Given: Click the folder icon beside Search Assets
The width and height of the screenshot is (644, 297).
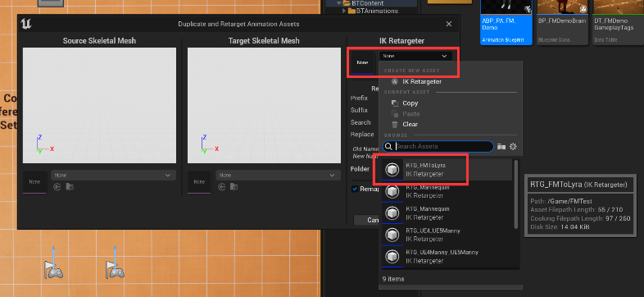Looking at the screenshot, I should [501, 146].
